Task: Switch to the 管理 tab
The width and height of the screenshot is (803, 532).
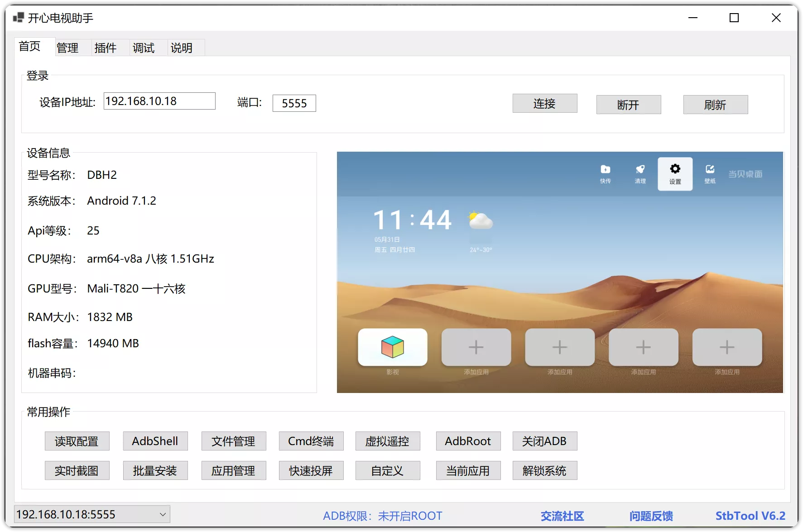Action: tap(67, 47)
